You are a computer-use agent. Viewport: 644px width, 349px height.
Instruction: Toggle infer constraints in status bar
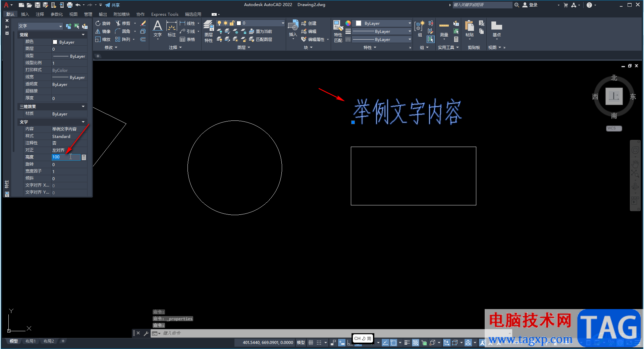coord(333,343)
